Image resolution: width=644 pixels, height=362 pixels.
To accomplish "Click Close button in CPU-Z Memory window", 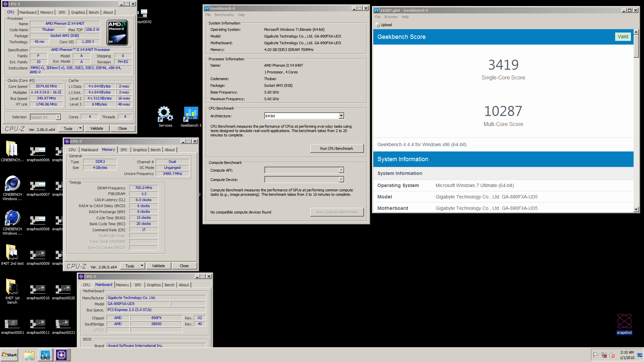I will 184,266.
